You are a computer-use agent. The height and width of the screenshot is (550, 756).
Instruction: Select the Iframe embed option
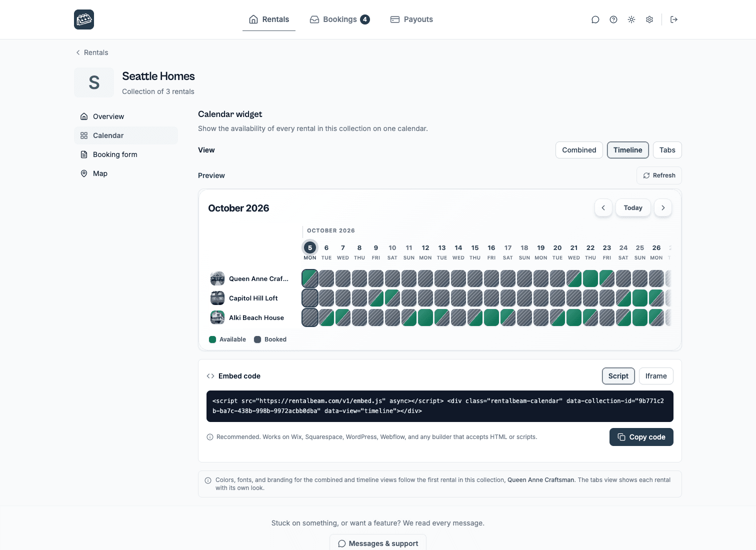[x=656, y=376]
